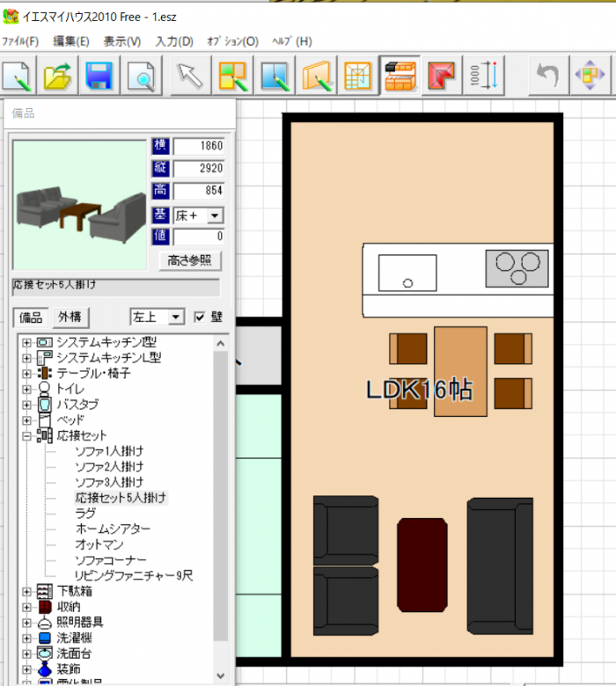Select the wall panel edit tool
This screenshot has width=616, height=686.
click(316, 76)
